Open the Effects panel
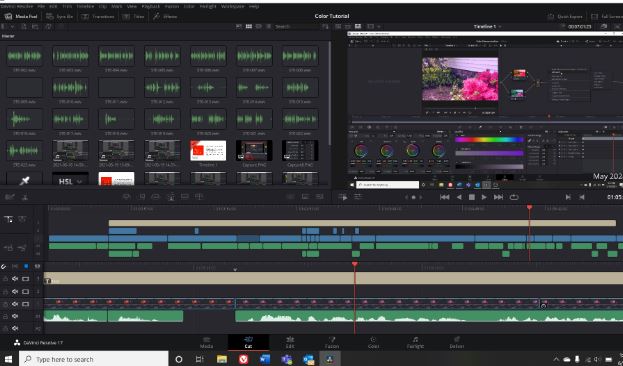 click(x=165, y=16)
